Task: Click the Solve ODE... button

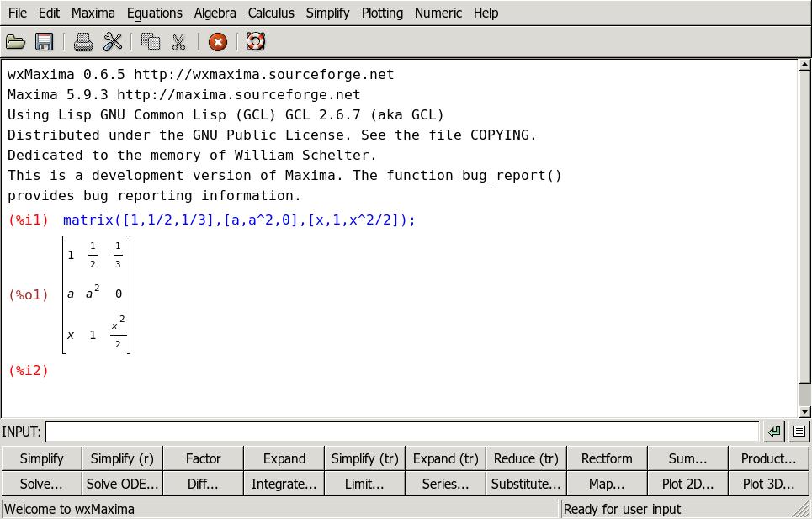Action: [x=122, y=484]
